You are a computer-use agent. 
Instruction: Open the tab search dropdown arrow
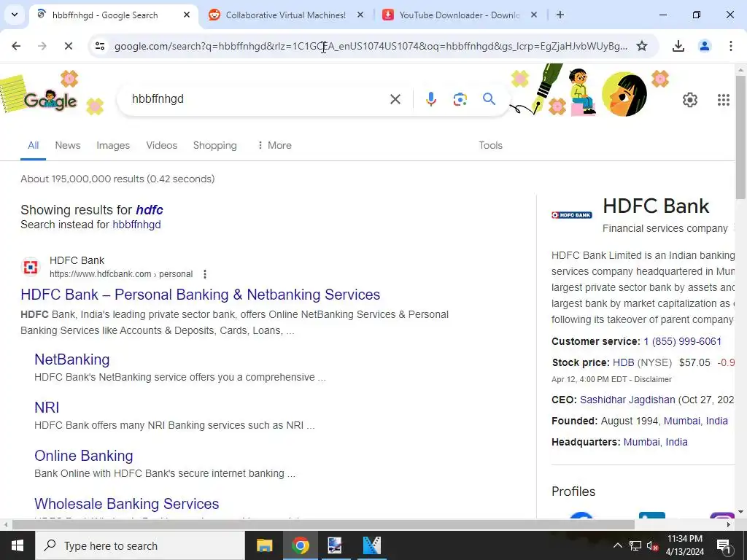point(15,15)
